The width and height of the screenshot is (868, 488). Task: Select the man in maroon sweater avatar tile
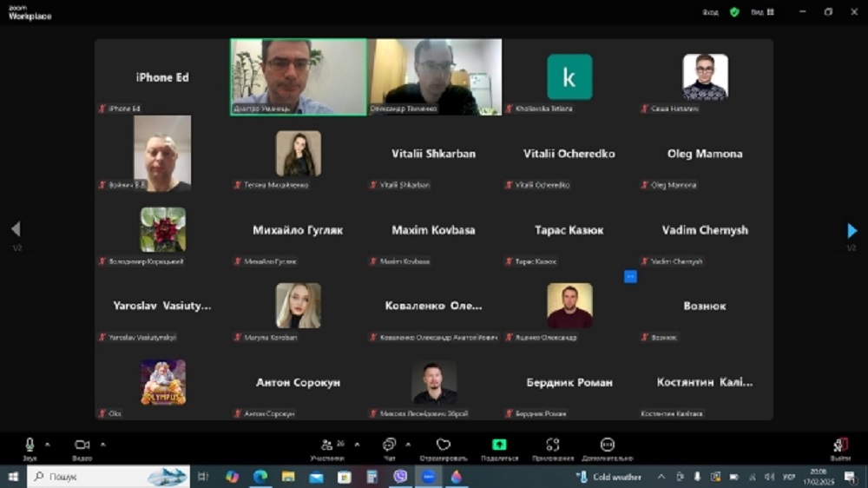pos(569,306)
